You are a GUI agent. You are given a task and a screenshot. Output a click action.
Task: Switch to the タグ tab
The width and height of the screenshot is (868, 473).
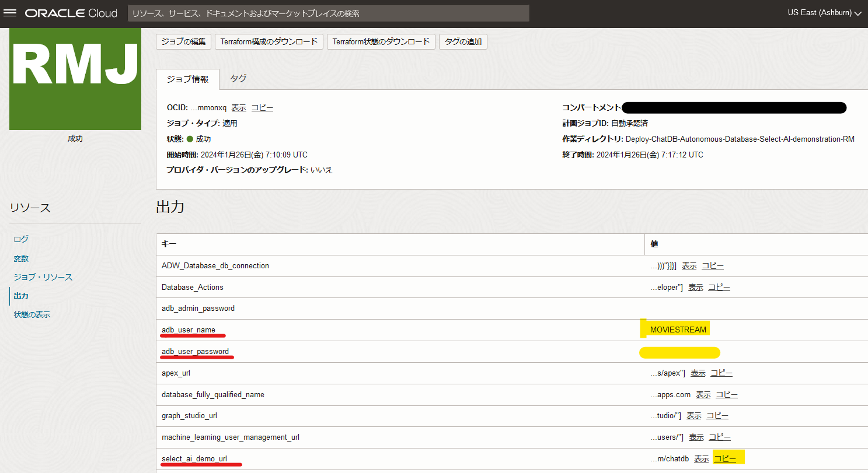(238, 78)
